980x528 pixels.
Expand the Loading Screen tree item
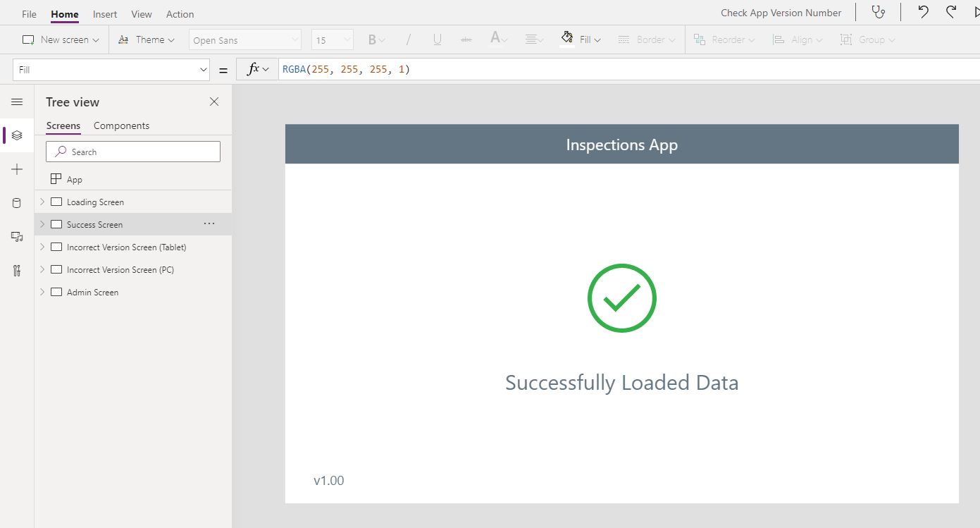pos(42,202)
